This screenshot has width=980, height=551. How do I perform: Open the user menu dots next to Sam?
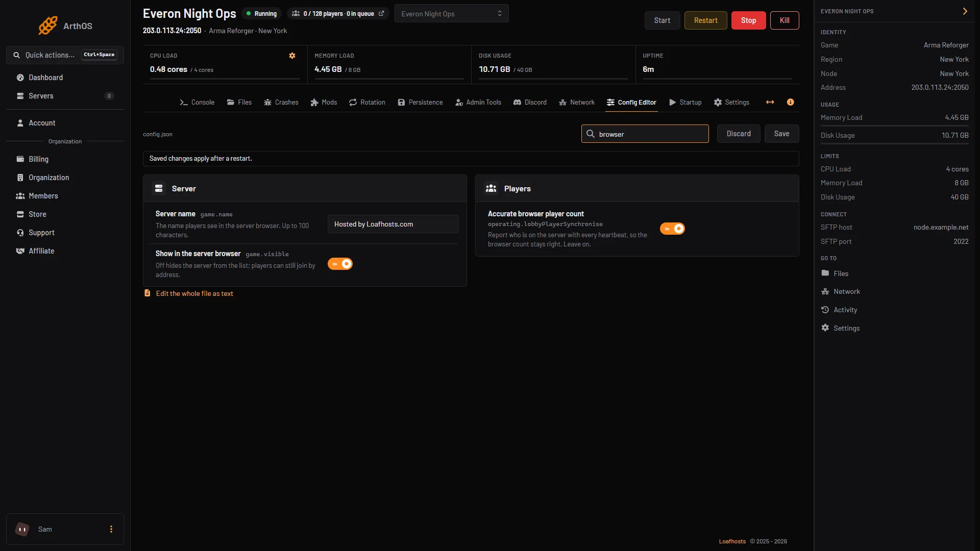[x=111, y=529]
